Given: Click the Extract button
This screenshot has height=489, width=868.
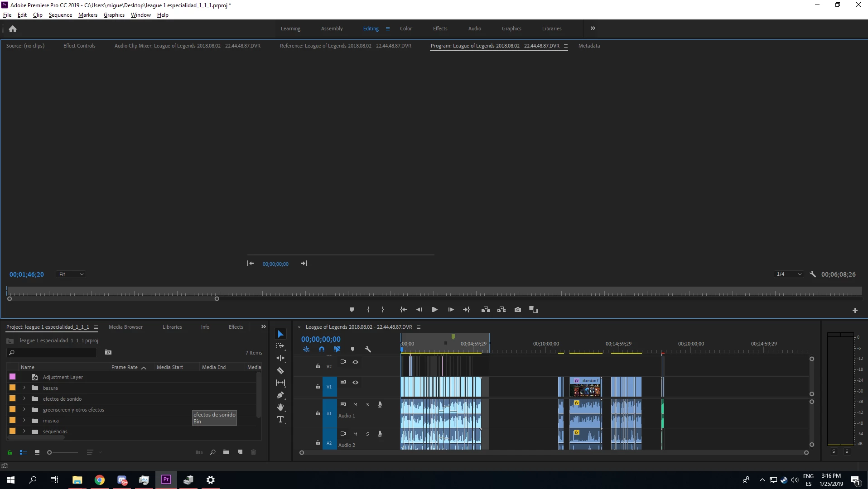Looking at the screenshot, I should pyautogui.click(x=502, y=310).
